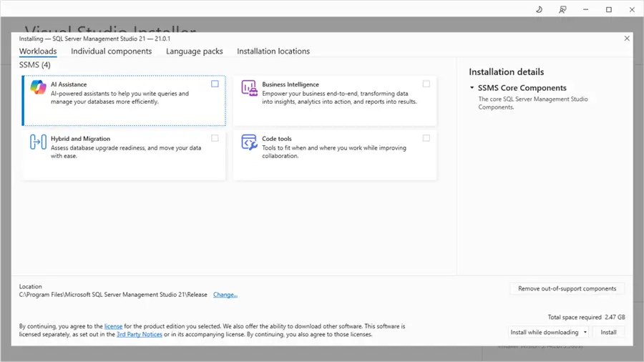Screen dimensions: 644x362
Task: Minimize the Visual Studio Installer window
Action: click(585, 9)
